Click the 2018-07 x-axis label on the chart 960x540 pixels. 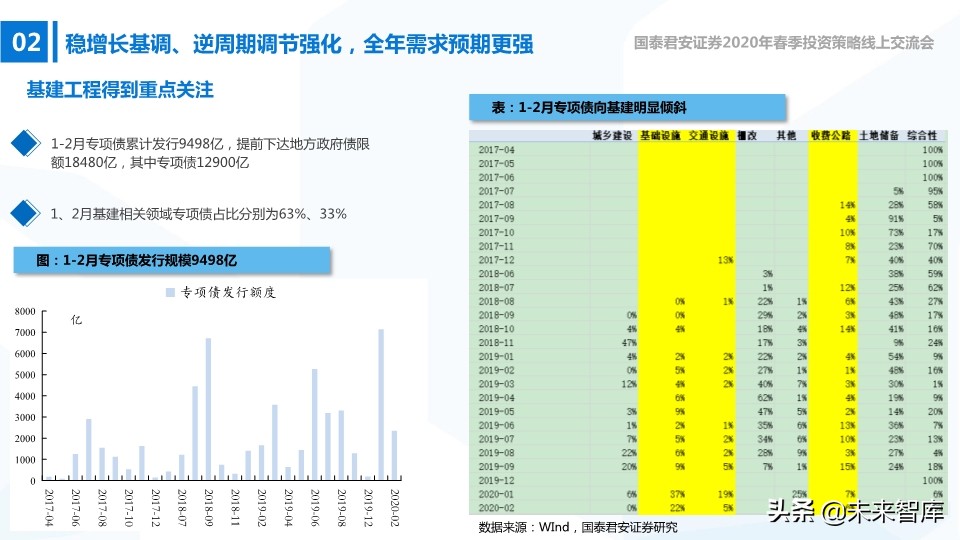182,508
